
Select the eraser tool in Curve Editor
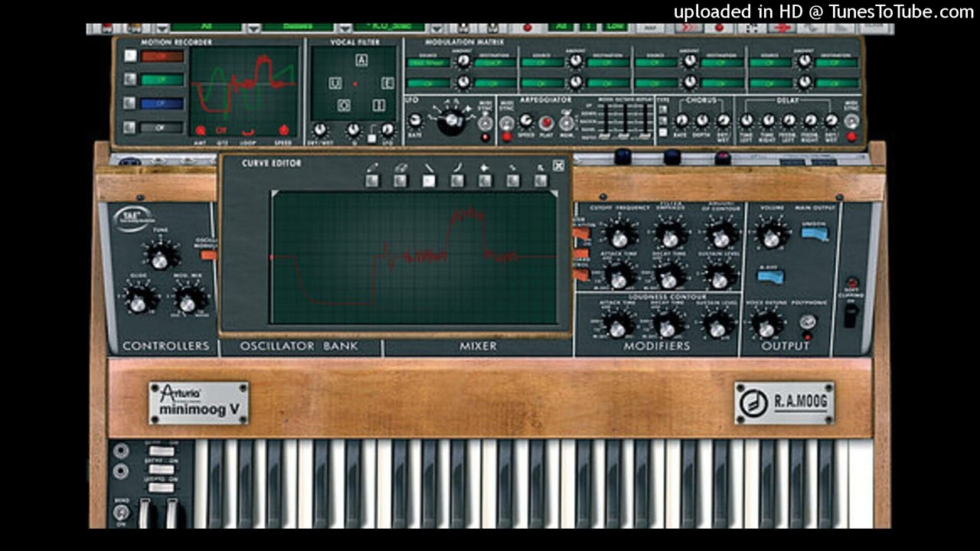click(x=400, y=181)
